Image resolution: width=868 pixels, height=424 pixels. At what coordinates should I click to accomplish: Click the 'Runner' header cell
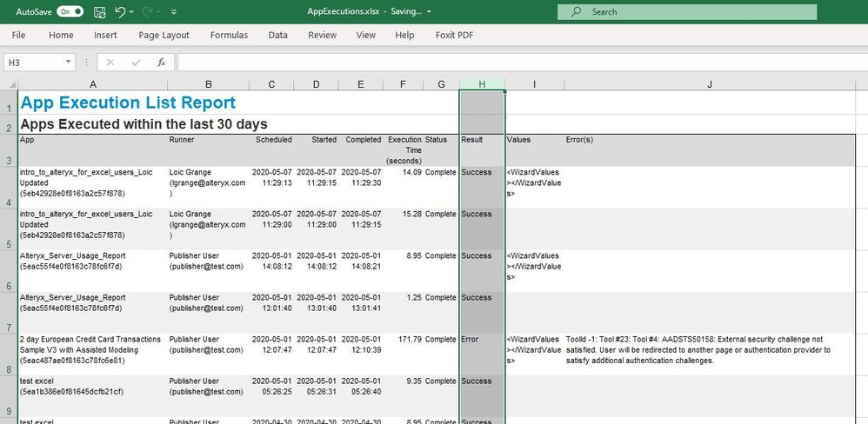click(209, 149)
